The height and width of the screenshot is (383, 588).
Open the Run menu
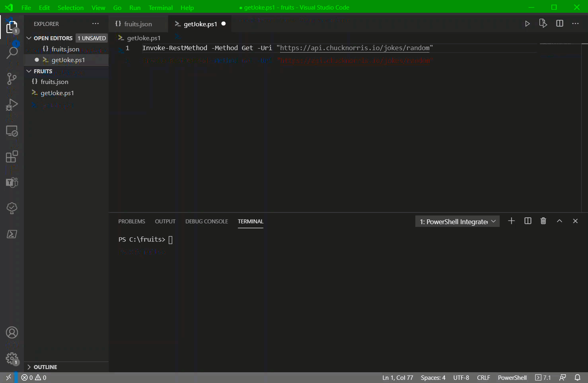point(135,8)
